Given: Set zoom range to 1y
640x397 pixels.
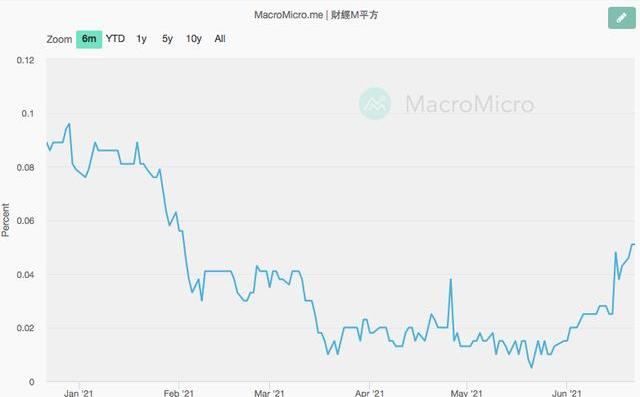Looking at the screenshot, I should pos(141,39).
